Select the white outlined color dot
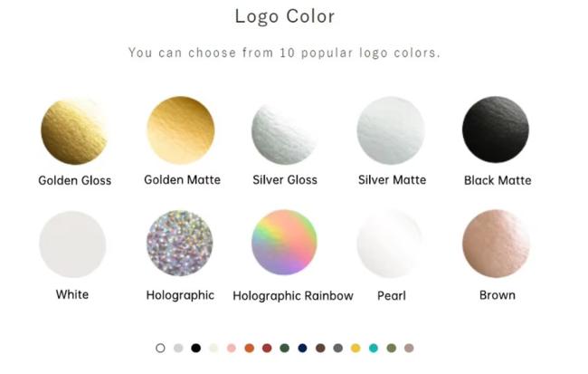 pyautogui.click(x=161, y=348)
